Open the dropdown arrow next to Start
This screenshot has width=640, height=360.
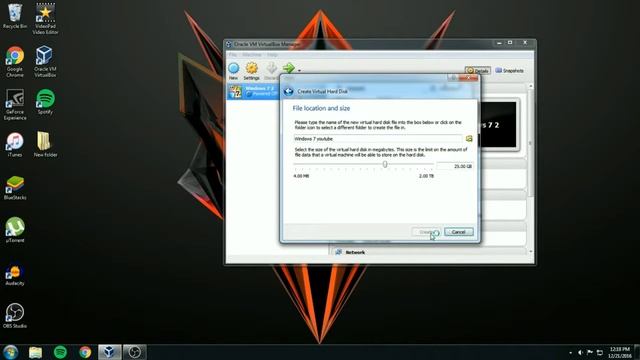coord(299,71)
